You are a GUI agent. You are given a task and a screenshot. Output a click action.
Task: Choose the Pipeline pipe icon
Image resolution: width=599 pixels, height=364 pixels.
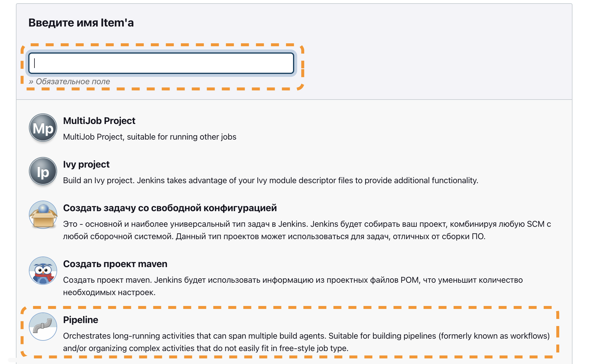tap(43, 327)
